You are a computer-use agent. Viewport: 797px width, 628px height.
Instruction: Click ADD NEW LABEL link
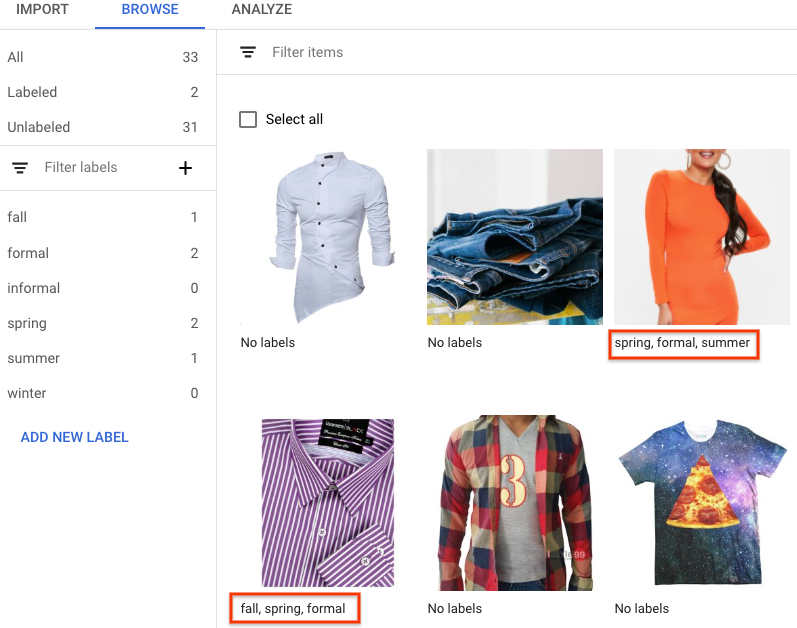coord(75,437)
